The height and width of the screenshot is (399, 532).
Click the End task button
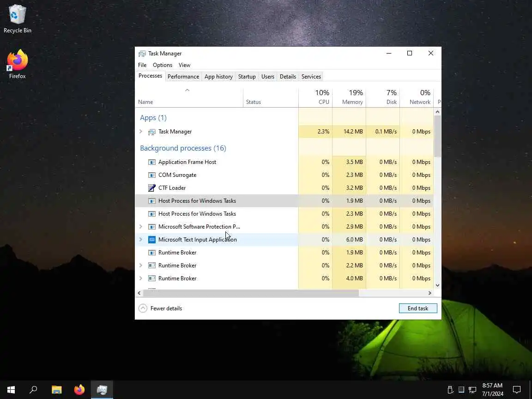418,308
